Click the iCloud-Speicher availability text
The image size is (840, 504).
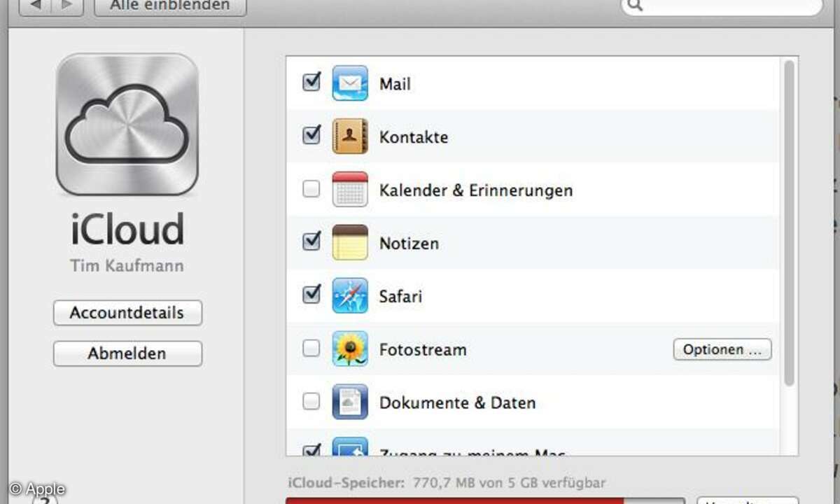click(447, 483)
